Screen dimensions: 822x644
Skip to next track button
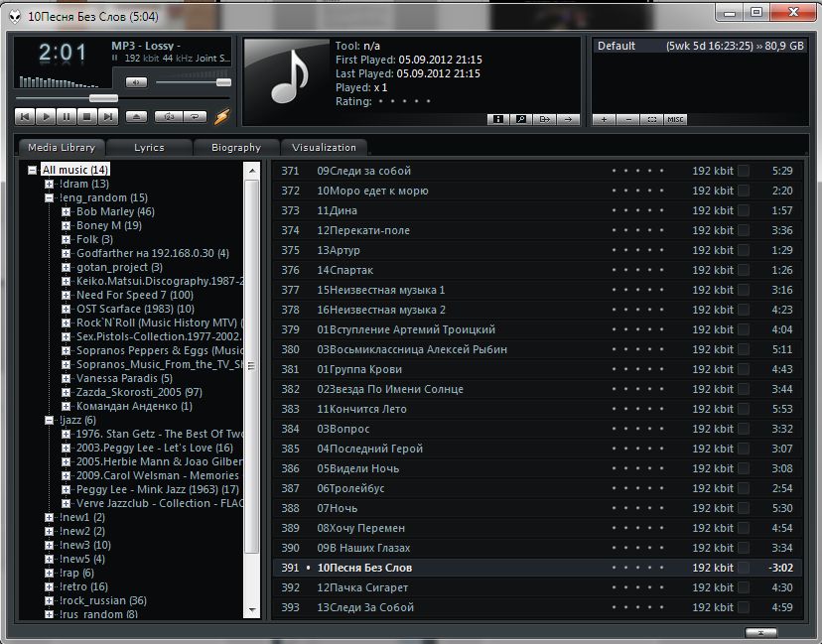pyautogui.click(x=107, y=116)
